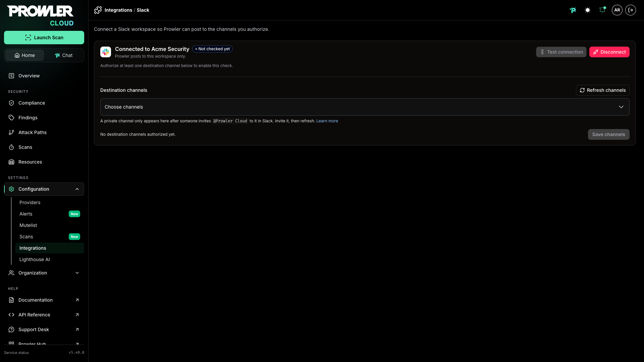This screenshot has width=644, height=362.
Task: Click the Launch Scan button
Action: pos(44,38)
